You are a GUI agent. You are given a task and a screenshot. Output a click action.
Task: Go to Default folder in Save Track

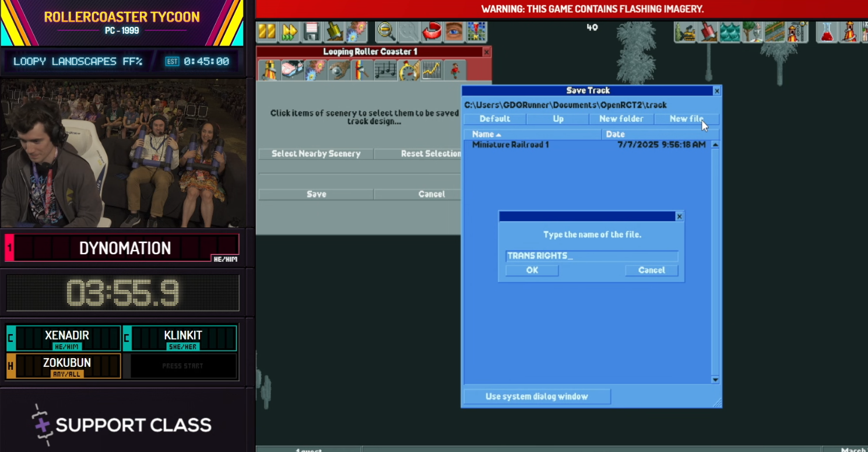(x=495, y=119)
